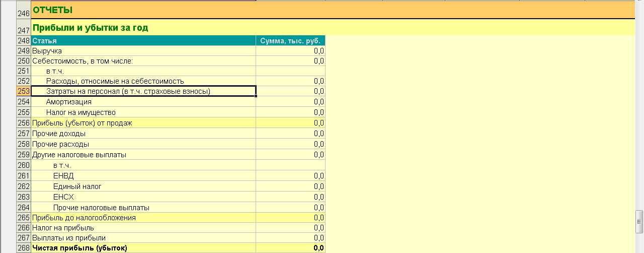The height and width of the screenshot is (253, 644).
Task: Click the Выручка label cell
Action: point(143,51)
